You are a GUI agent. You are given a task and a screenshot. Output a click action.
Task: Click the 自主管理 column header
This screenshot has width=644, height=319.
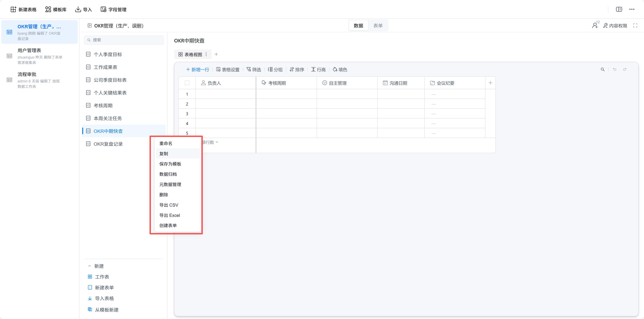pyautogui.click(x=347, y=83)
